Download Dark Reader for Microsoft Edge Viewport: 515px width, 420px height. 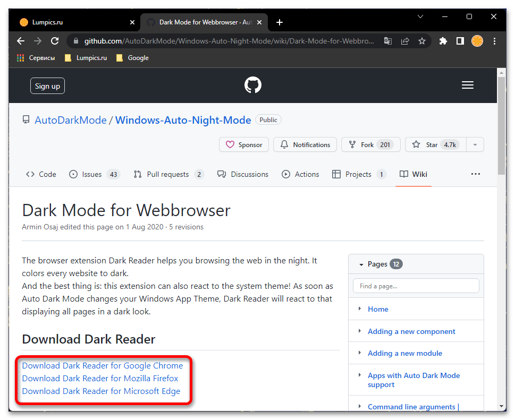point(101,391)
